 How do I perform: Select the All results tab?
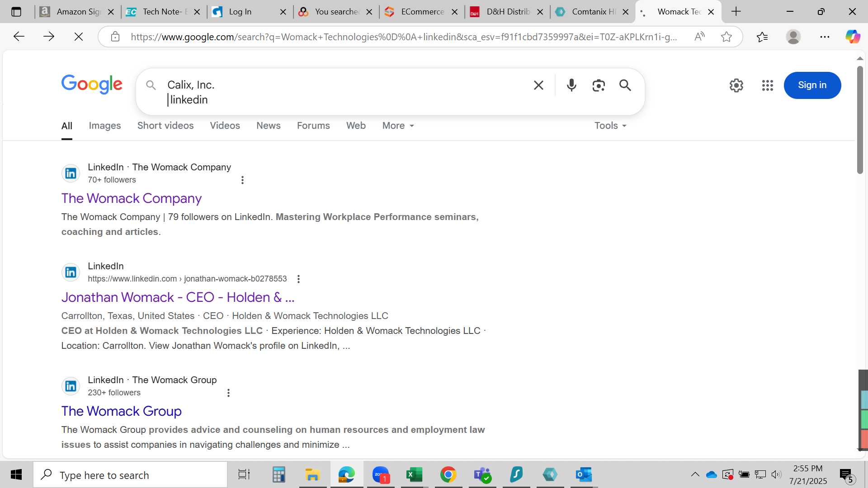pyautogui.click(x=67, y=126)
